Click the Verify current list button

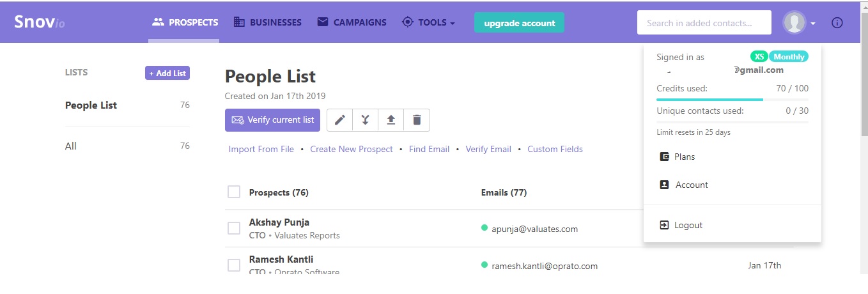coord(272,120)
